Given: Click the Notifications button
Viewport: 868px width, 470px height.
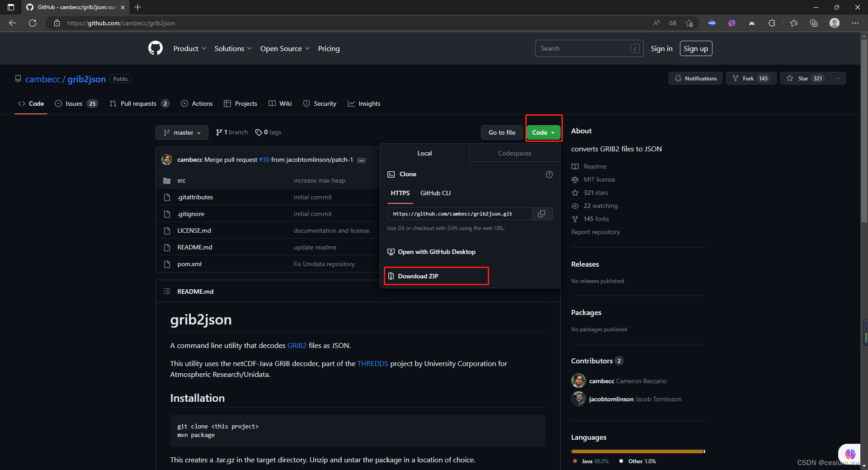Looking at the screenshot, I should tap(695, 79).
